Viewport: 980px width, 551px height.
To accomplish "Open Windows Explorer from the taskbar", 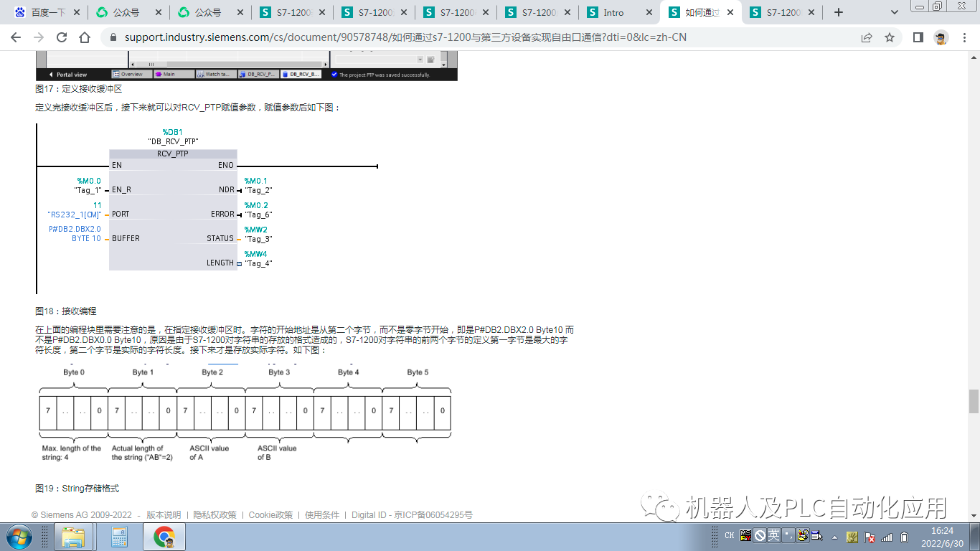I will coord(73,537).
